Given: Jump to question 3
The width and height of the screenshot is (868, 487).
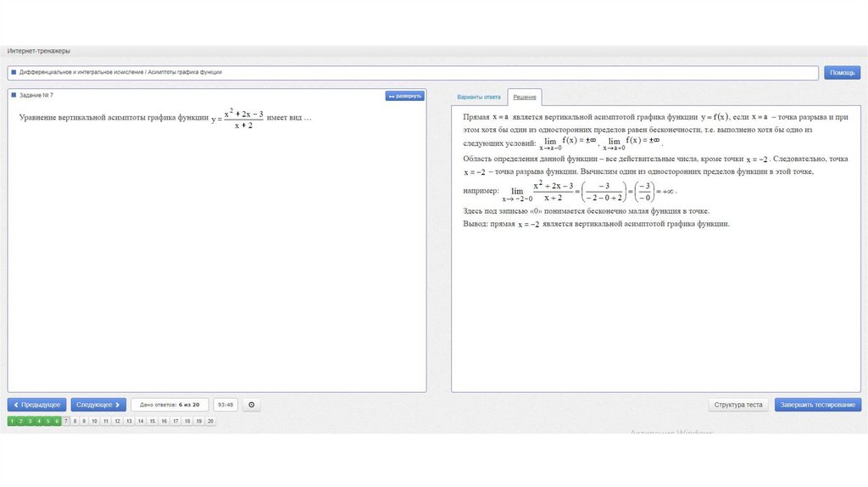Looking at the screenshot, I should tap(30, 421).
